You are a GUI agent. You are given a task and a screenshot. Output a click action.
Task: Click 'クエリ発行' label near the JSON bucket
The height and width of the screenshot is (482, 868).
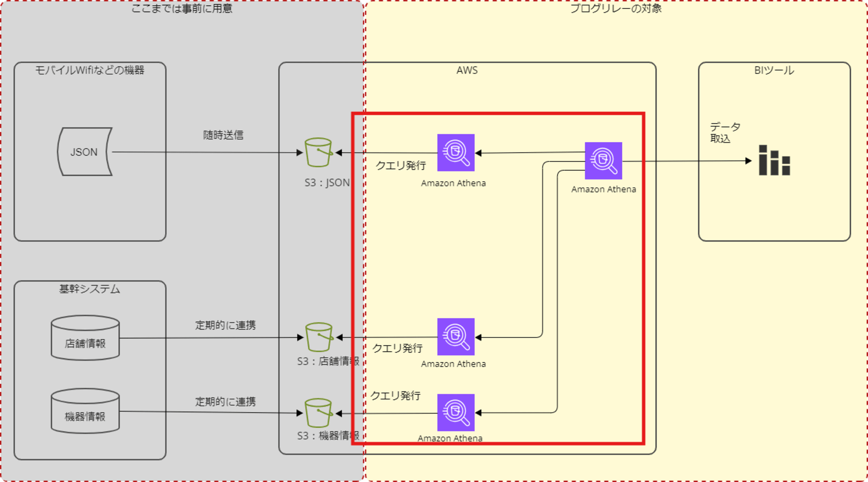(401, 165)
